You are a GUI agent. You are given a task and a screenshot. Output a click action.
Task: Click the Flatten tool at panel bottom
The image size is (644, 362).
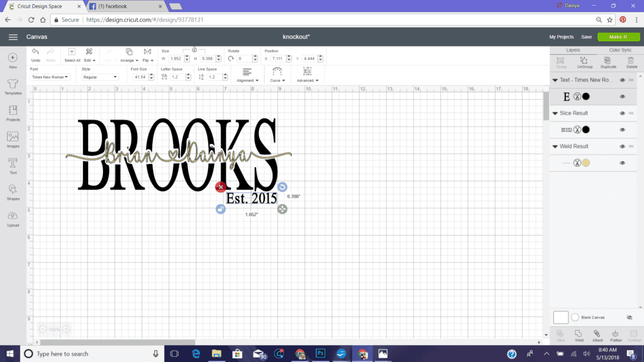pyautogui.click(x=616, y=336)
